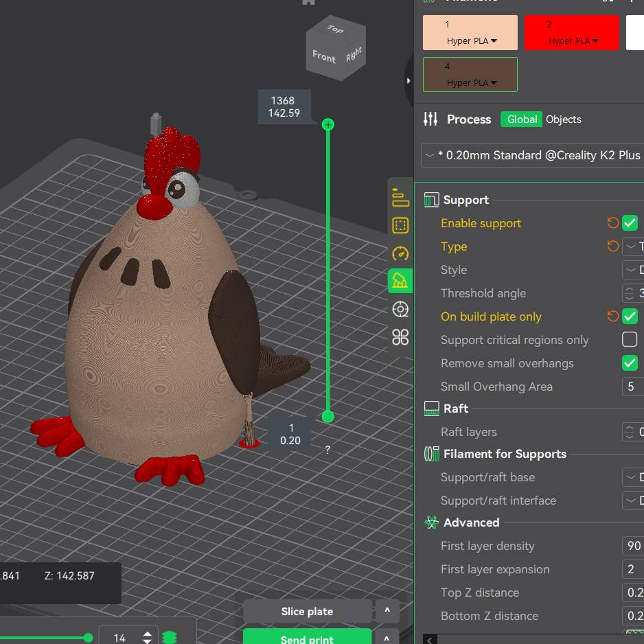644x644 pixels.
Task: Click the red filament 2 color swatch
Action: coord(571,32)
